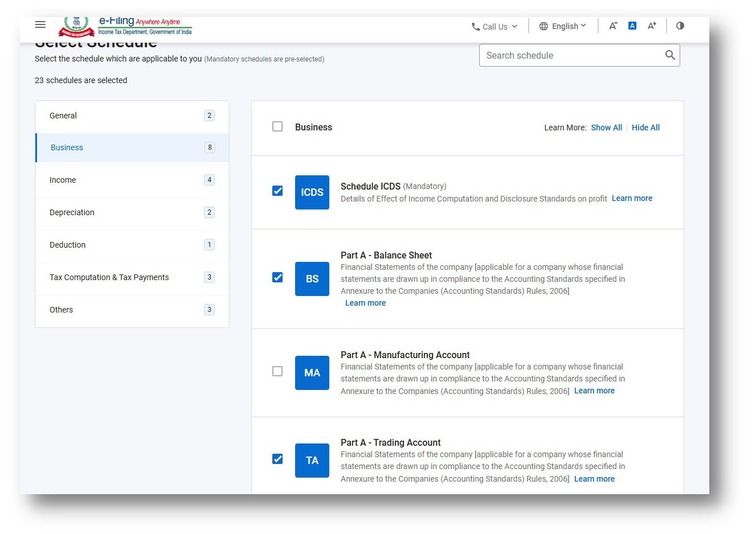Image resolution: width=756 pixels, height=534 pixels.
Task: Click the Show All link
Action: pos(606,128)
